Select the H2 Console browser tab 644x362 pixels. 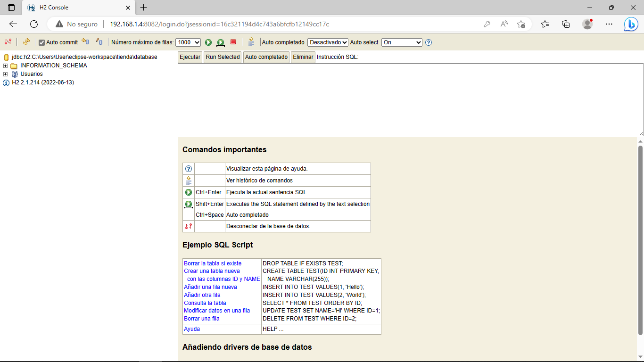coord(78,8)
